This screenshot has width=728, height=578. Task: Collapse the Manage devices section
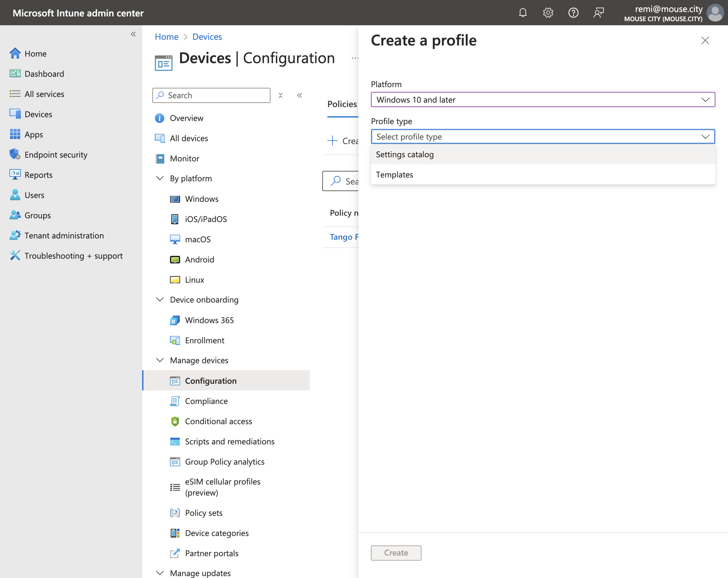[160, 360]
